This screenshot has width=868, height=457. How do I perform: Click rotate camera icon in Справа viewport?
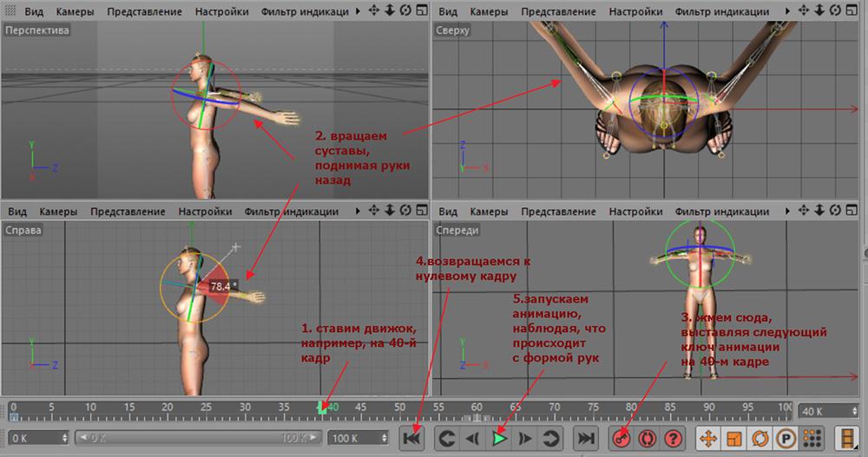point(405,210)
